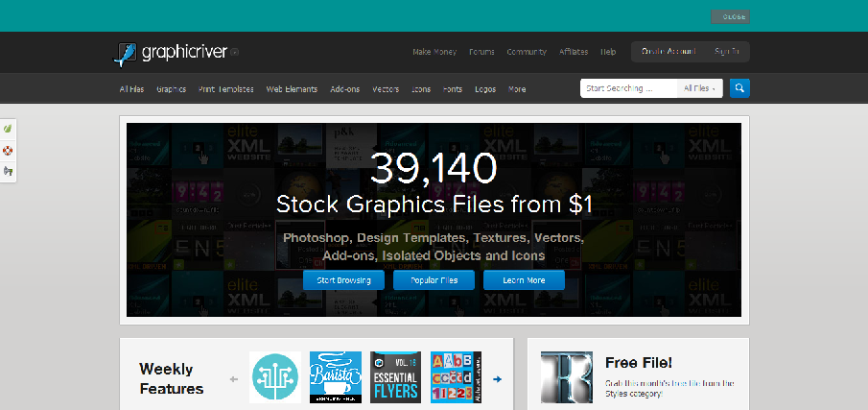
Task: Show previous Weekly Features with left arrow
Action: (x=234, y=379)
